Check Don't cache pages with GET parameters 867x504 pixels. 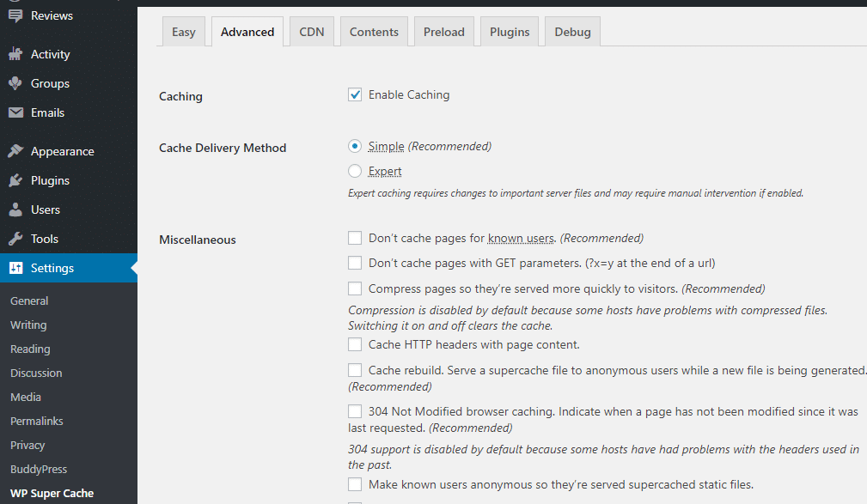[355, 263]
